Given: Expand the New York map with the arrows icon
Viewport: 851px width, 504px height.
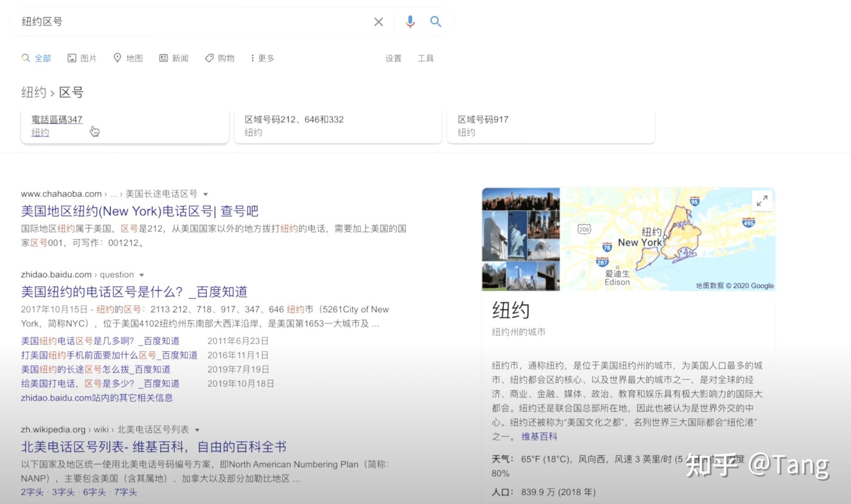Looking at the screenshot, I should tap(762, 201).
